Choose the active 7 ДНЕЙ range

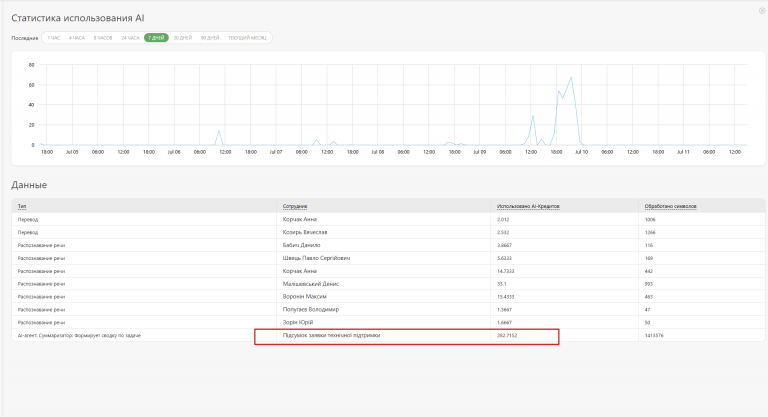(156, 38)
